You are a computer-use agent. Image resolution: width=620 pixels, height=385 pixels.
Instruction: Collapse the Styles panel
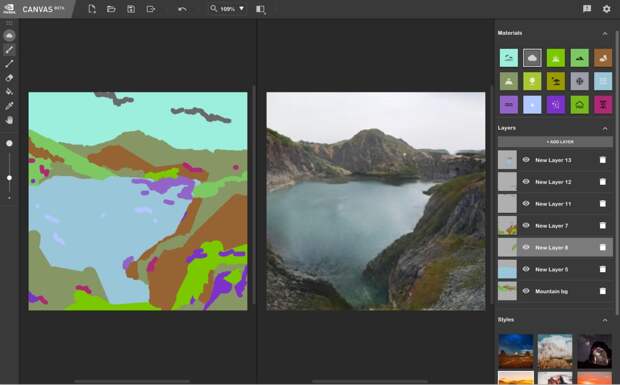coord(605,320)
